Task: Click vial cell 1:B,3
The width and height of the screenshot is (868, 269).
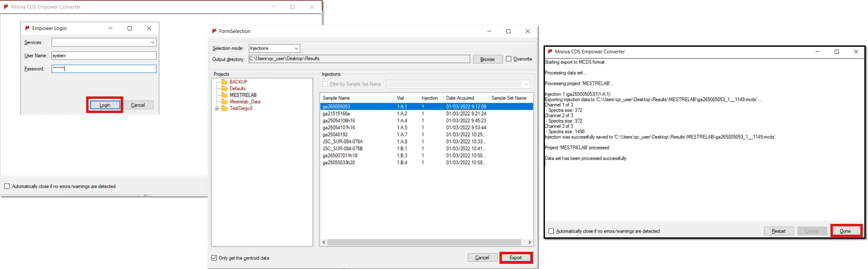Action: (402, 155)
